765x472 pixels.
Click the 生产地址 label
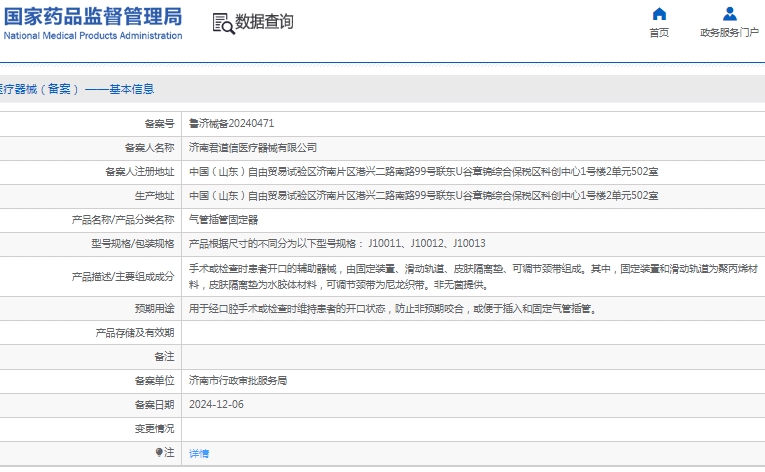click(154, 196)
